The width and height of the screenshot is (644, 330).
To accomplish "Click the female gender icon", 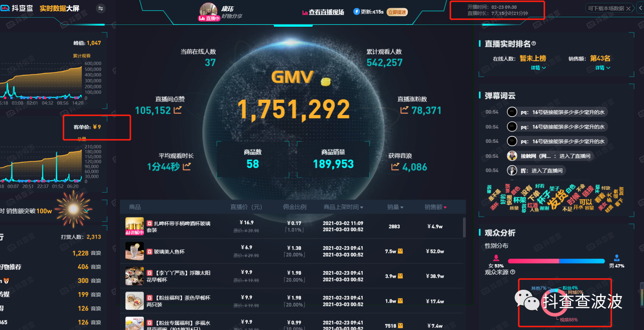I will pyautogui.click(x=496, y=258).
